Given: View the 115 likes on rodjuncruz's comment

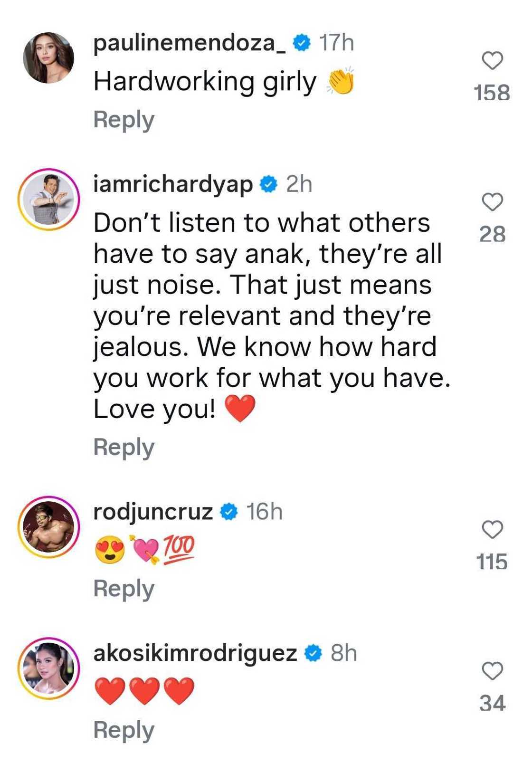Looking at the screenshot, I should (x=492, y=562).
